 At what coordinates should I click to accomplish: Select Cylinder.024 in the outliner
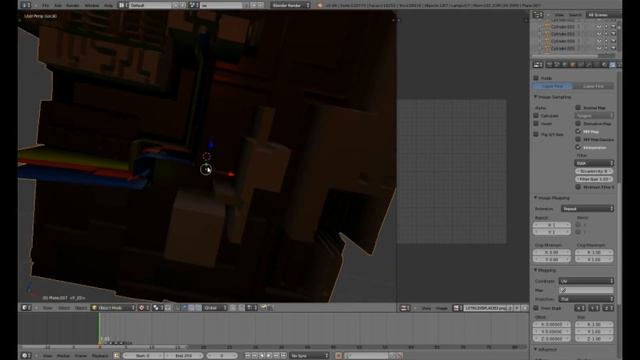coord(562,41)
